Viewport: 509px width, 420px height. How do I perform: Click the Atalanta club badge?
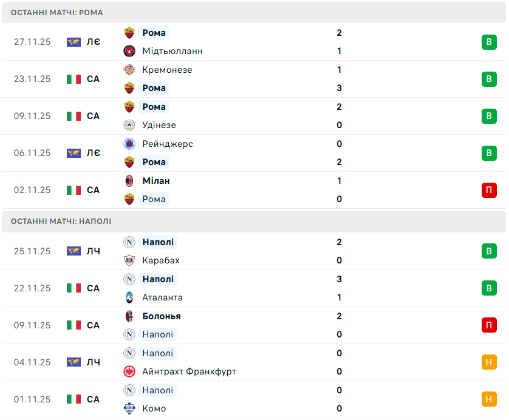(129, 297)
